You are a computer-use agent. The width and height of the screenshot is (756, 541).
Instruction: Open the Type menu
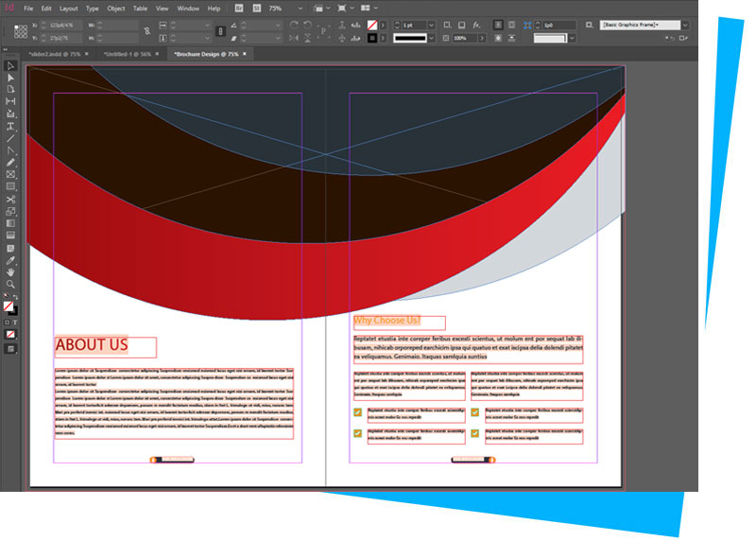92,9
